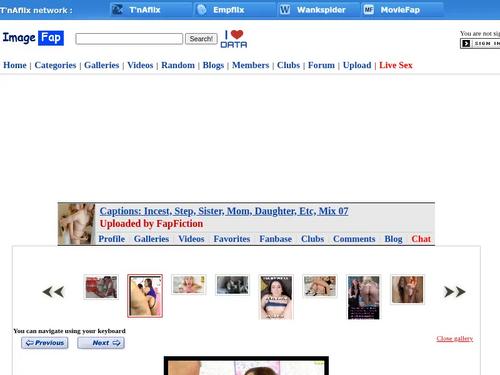Click the Next navigation button
This screenshot has height=375, width=500.
[101, 343]
